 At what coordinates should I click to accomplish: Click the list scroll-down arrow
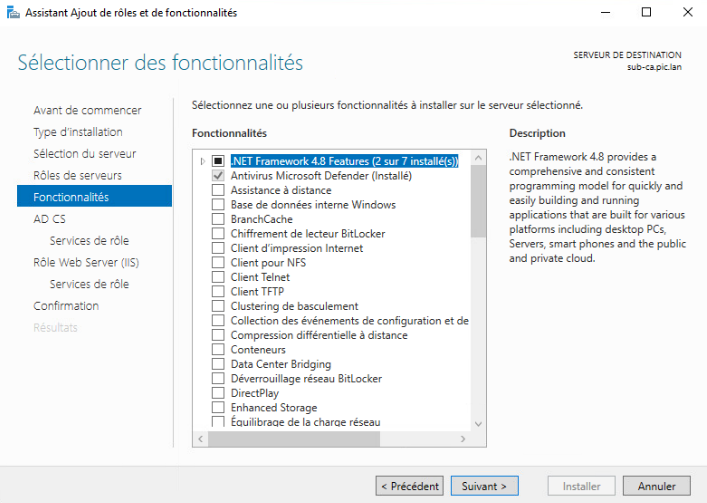point(478,424)
